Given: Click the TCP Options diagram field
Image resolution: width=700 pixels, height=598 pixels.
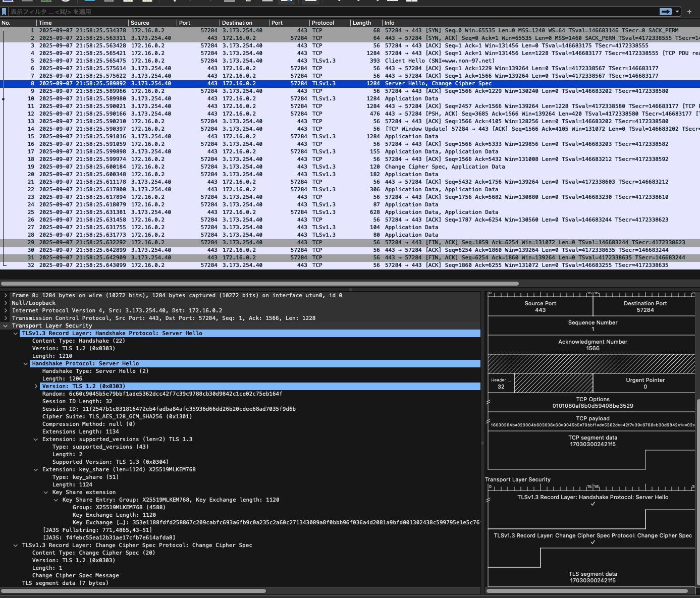Looking at the screenshot, I should coord(593,402).
